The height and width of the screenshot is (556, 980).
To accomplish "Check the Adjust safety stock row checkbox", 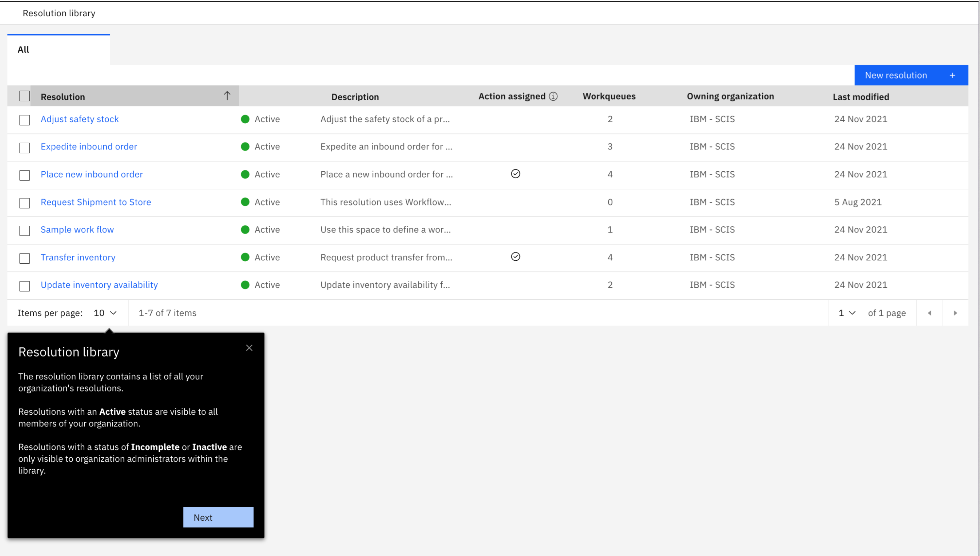I will tap(25, 120).
